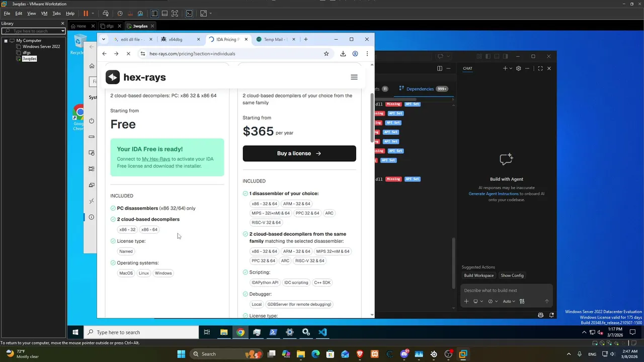Screen dimensions: 644x362
Task: Click the host Windows Start button
Action: (181, 354)
